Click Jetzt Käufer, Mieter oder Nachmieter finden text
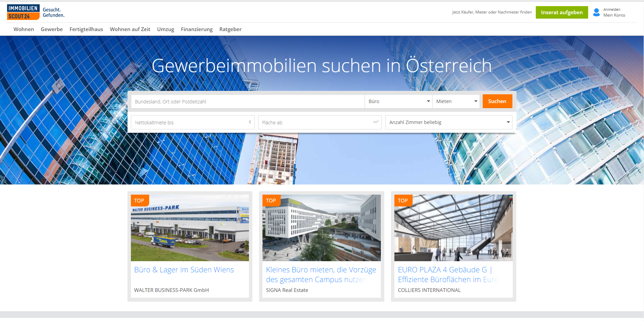The image size is (644, 322). pyautogui.click(x=492, y=12)
